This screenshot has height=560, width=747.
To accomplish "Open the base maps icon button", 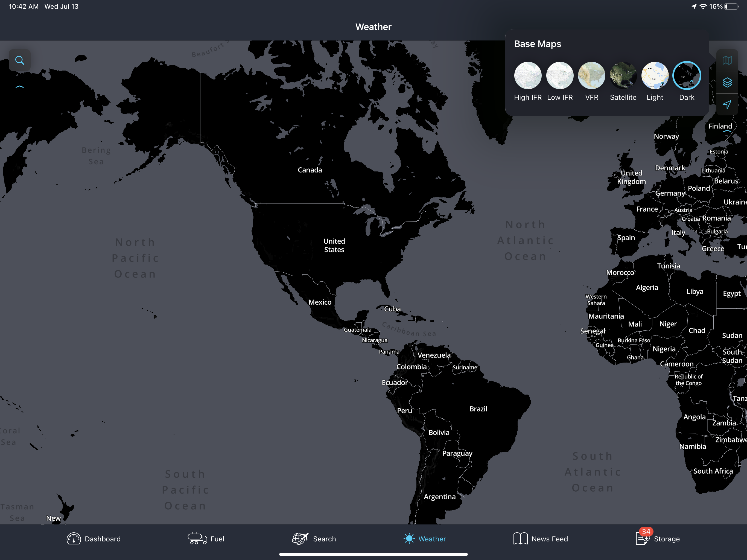I will [727, 60].
